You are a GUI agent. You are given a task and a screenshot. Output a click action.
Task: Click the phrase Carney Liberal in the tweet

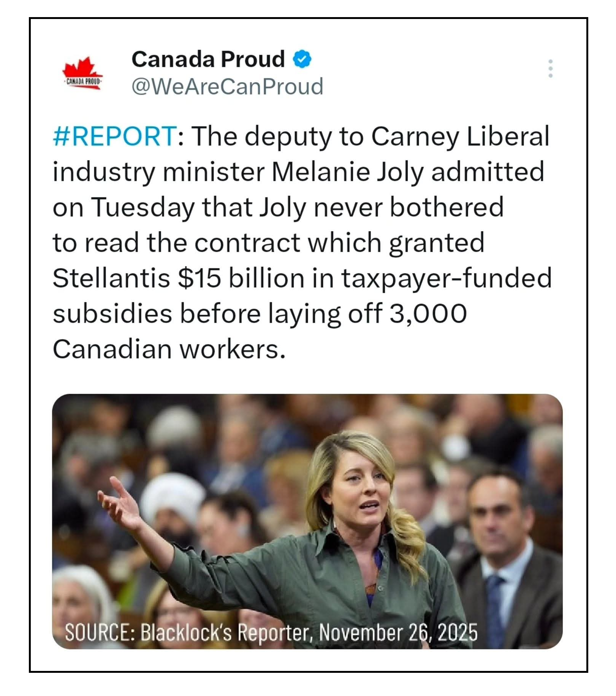point(460,136)
